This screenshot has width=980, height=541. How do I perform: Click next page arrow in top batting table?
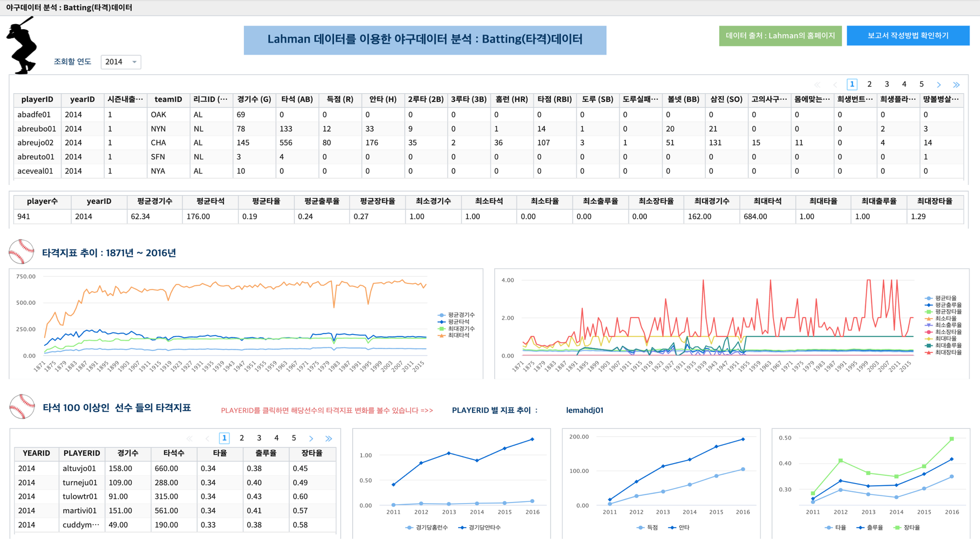pyautogui.click(x=939, y=85)
